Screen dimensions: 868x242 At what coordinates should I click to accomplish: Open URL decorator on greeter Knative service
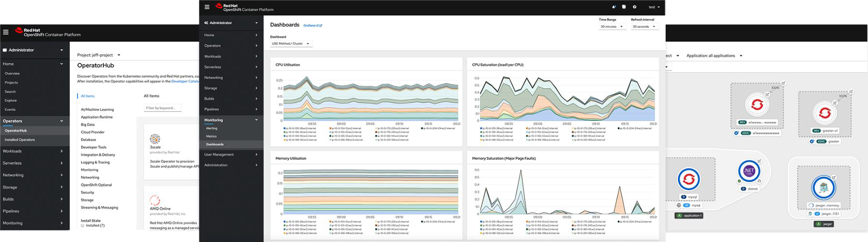[x=851, y=92]
